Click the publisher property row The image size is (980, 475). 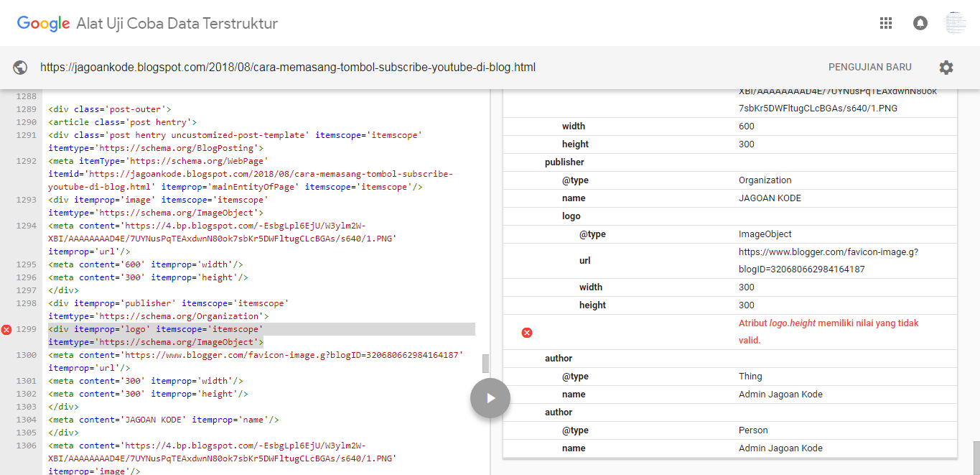[729, 162]
